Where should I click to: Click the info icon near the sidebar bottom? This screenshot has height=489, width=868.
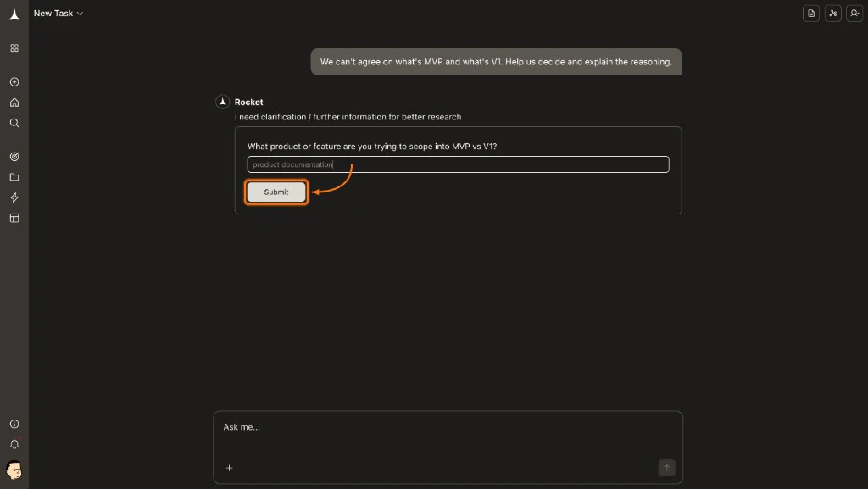(14, 424)
